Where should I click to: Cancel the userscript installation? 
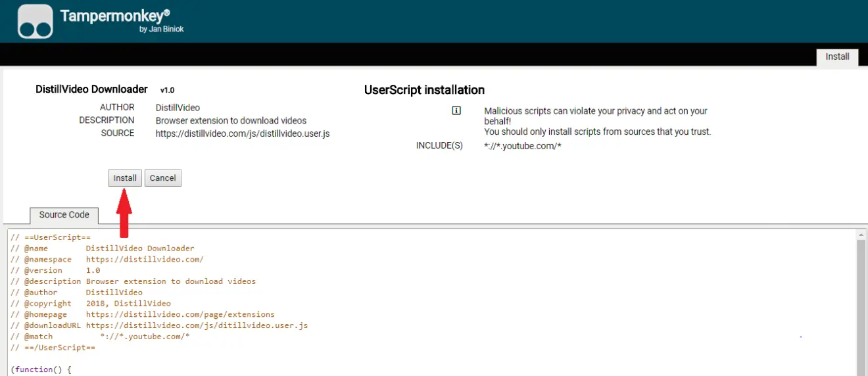coord(163,178)
